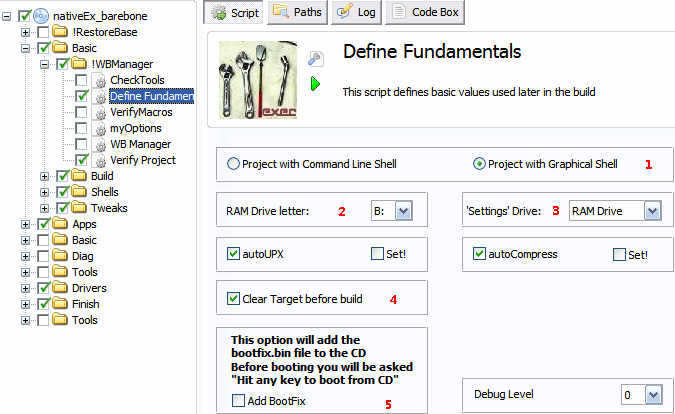Enable the Add BootFix checkbox
The image size is (675, 414).
tap(238, 401)
